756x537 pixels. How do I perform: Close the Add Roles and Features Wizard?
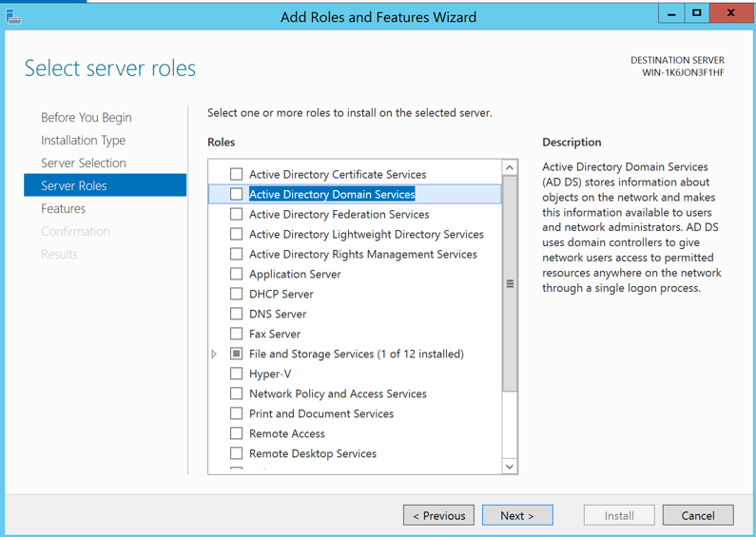click(x=730, y=14)
